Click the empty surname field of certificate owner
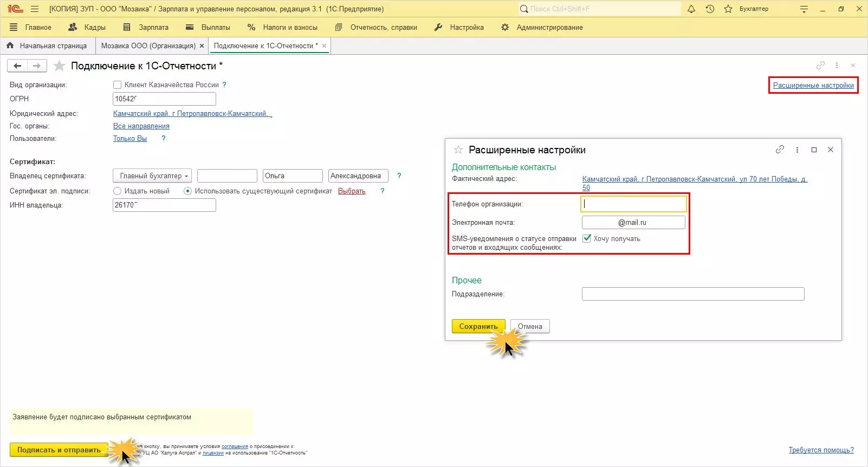 tap(227, 176)
